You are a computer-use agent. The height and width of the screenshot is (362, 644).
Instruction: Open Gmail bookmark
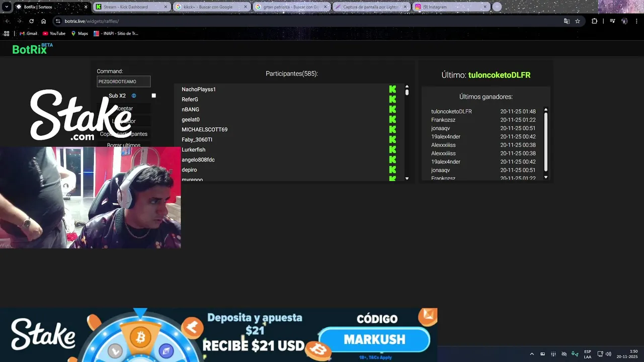(28, 33)
